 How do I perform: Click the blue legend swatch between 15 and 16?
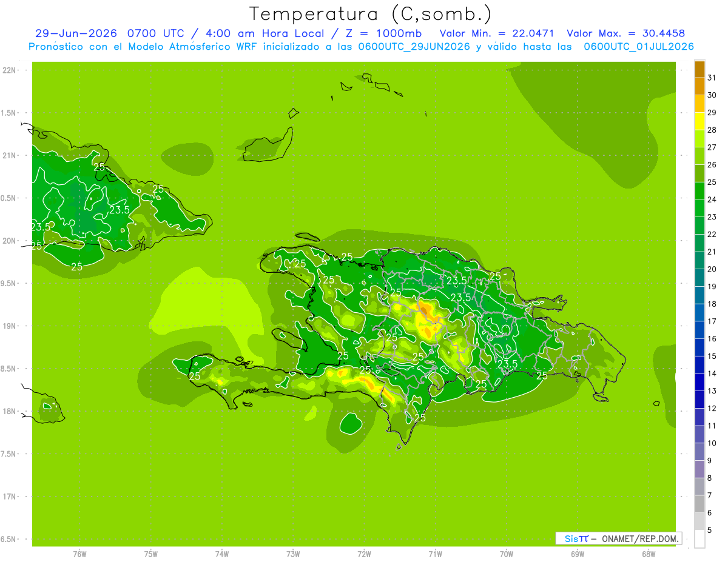click(699, 347)
